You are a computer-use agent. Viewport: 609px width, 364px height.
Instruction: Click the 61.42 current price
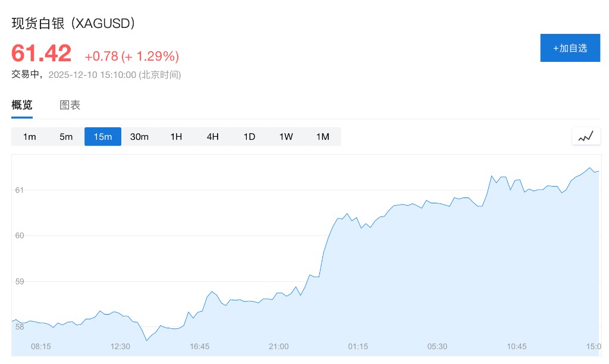coord(42,54)
